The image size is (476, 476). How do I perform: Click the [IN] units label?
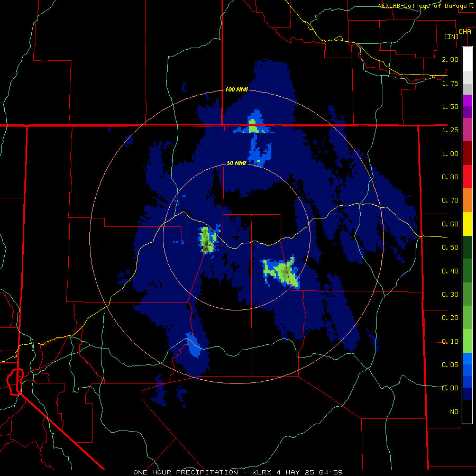tap(451, 36)
